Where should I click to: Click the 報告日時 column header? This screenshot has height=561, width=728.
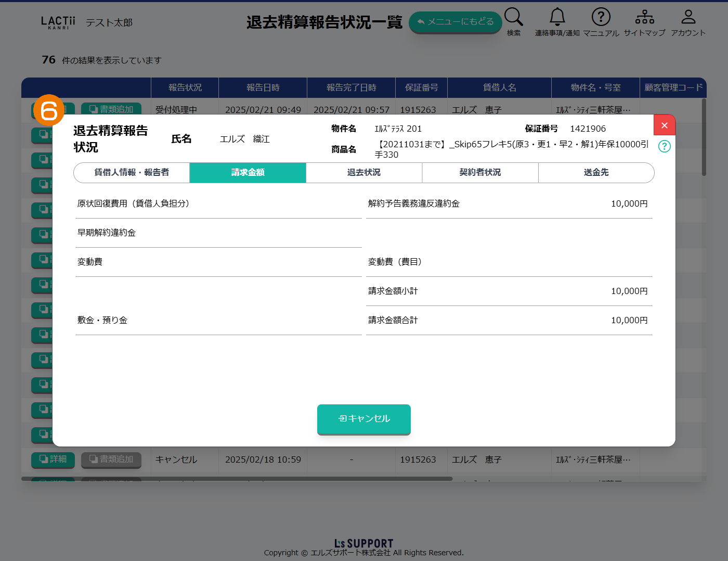[x=263, y=88]
